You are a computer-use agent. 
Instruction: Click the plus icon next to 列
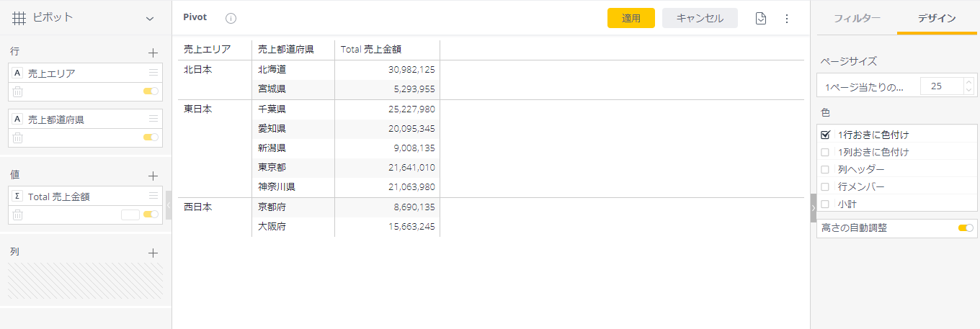coord(153,253)
